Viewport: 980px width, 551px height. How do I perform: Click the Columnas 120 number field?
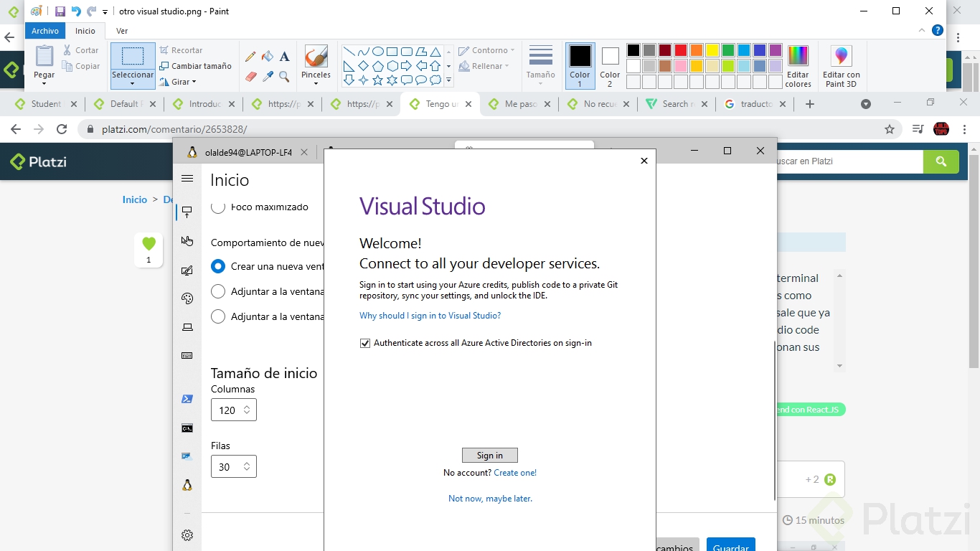coord(233,410)
